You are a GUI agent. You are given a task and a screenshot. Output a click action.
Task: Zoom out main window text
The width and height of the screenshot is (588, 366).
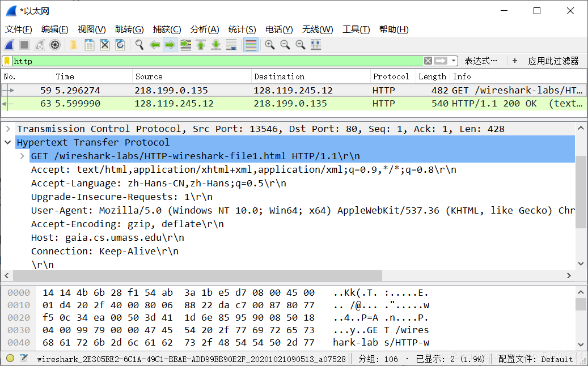pyautogui.click(x=285, y=45)
